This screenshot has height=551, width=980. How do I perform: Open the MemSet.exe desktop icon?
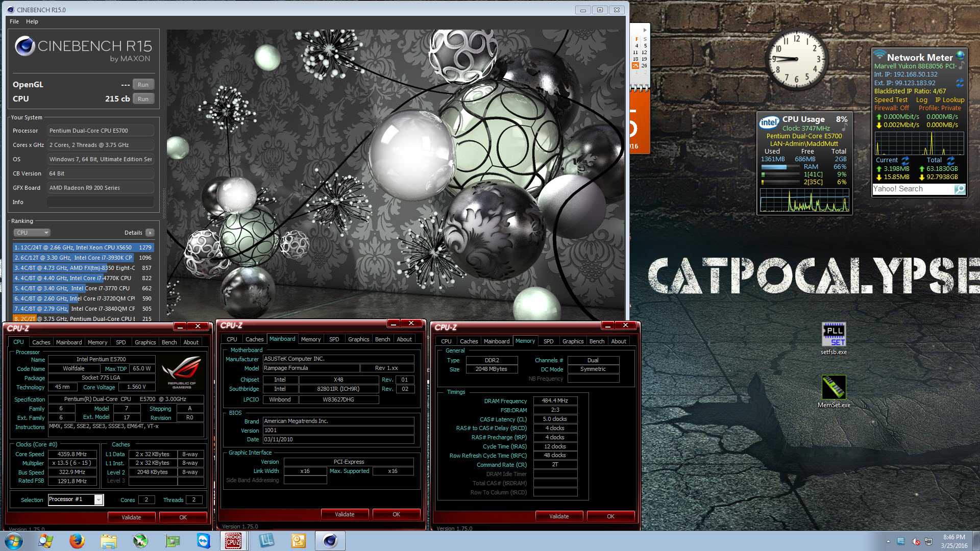834,388
